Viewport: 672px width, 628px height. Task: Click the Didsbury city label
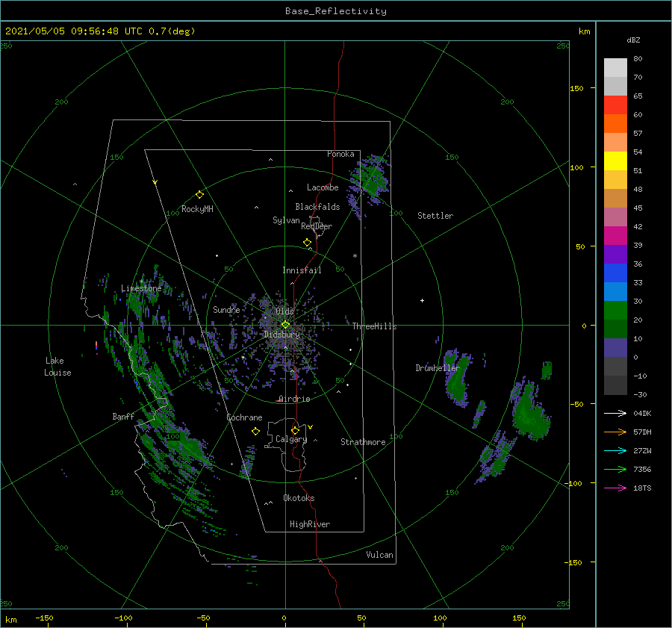[282, 335]
